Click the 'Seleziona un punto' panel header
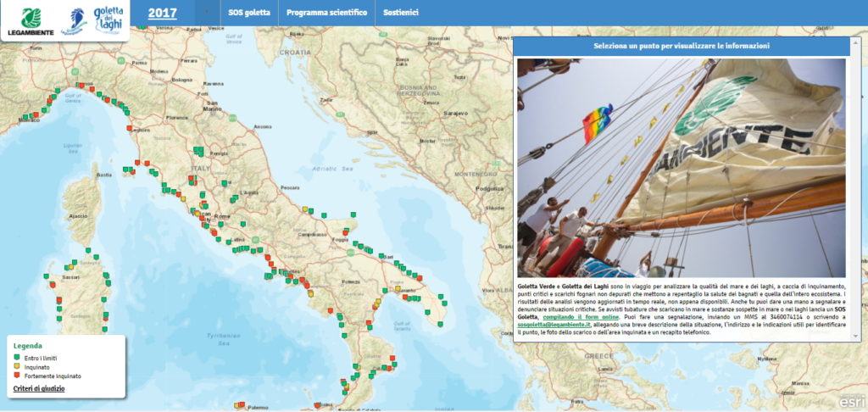This screenshot has height=412, width=868. 682,46
